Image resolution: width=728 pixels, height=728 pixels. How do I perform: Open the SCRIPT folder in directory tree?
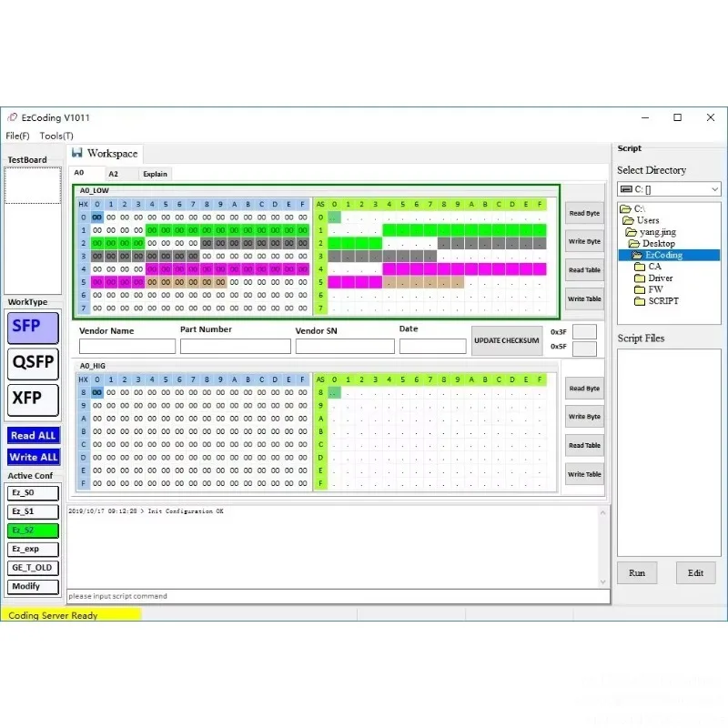pyautogui.click(x=663, y=301)
